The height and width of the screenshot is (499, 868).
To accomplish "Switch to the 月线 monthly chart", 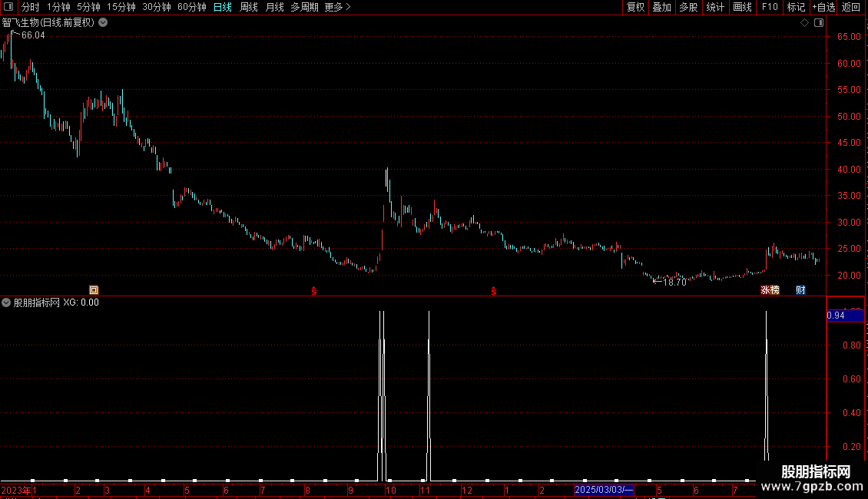I will (274, 7).
